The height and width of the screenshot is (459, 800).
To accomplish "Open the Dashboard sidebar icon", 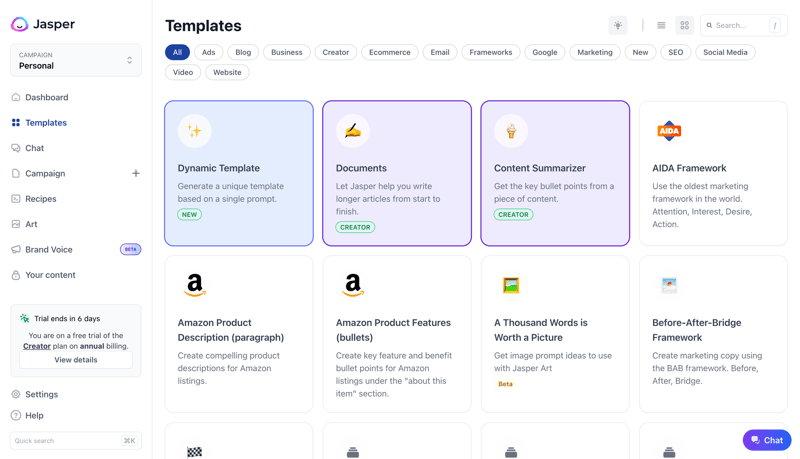I will (x=16, y=97).
